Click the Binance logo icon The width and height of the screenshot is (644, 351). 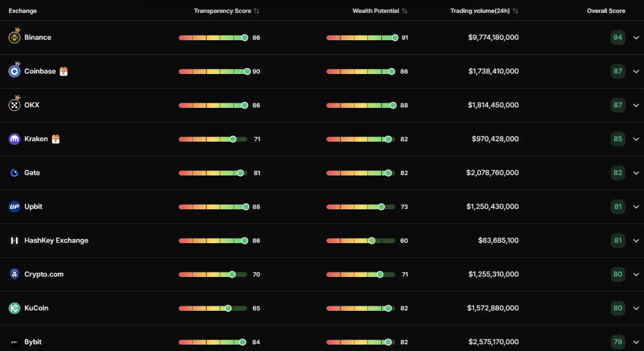click(14, 37)
